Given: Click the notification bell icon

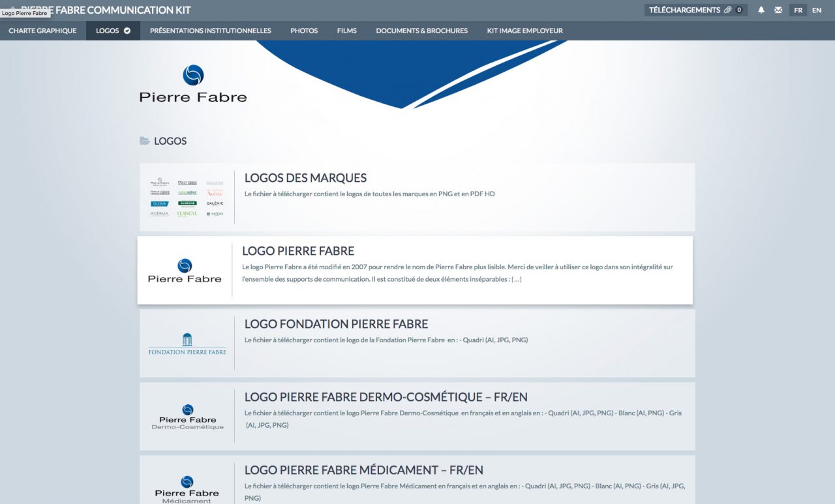Looking at the screenshot, I should click(761, 10).
